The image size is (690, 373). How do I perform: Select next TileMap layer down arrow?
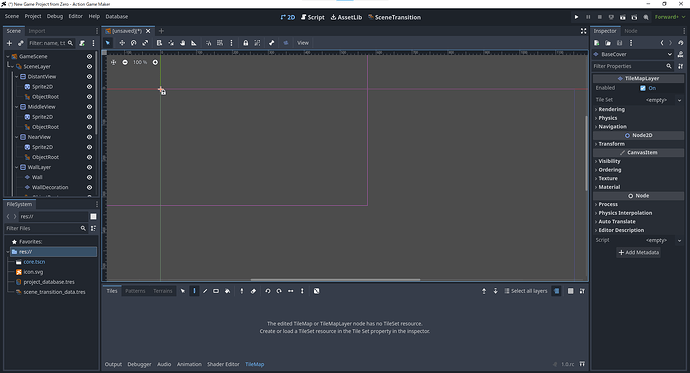click(x=495, y=291)
